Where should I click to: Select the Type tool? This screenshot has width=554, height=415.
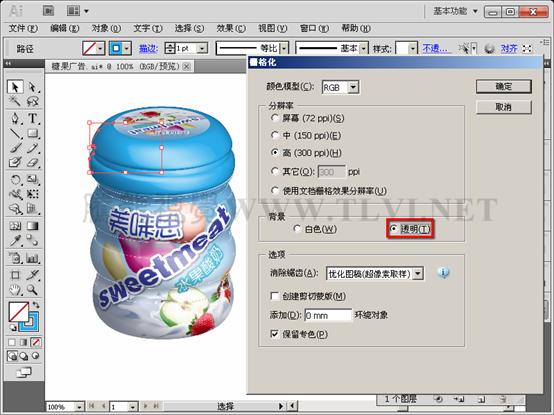(33, 118)
